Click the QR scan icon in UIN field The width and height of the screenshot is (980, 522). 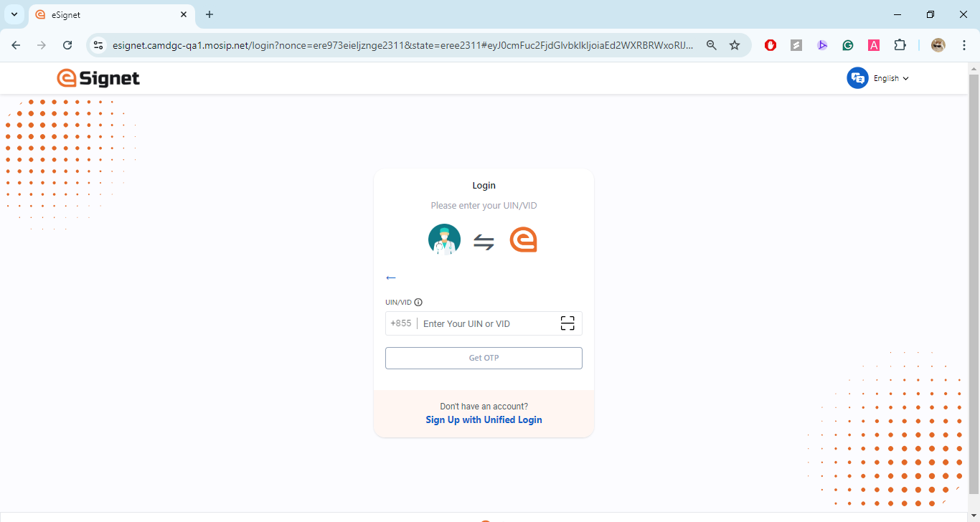[x=567, y=323]
